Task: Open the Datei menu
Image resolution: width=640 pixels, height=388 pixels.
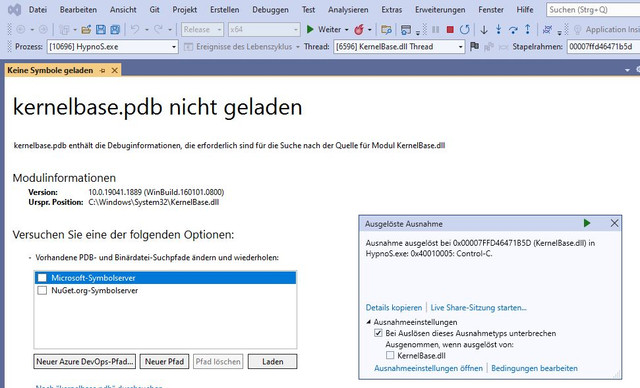Action: [x=38, y=9]
